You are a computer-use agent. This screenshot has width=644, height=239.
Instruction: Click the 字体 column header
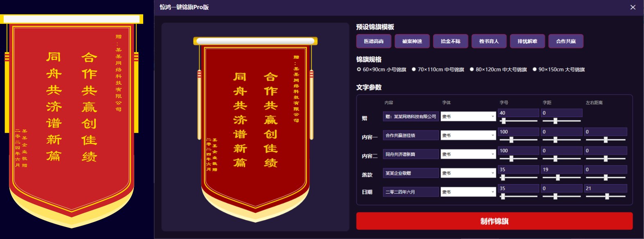pos(446,103)
